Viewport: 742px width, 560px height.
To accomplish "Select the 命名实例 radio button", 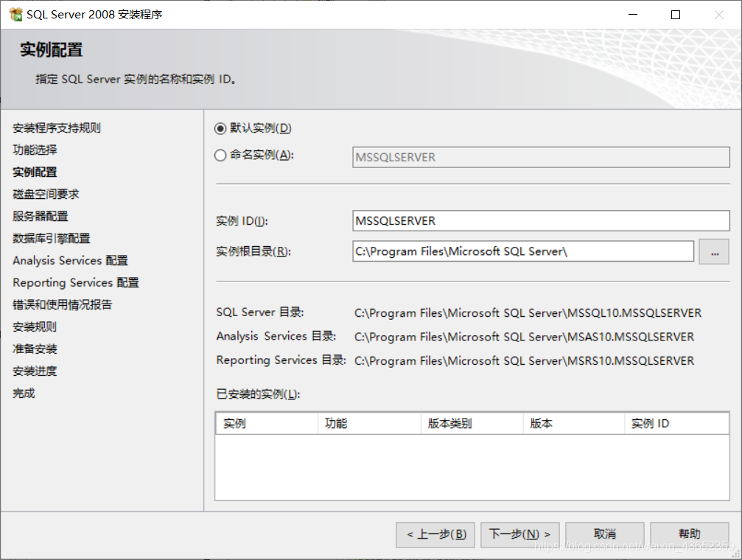I will (x=220, y=155).
